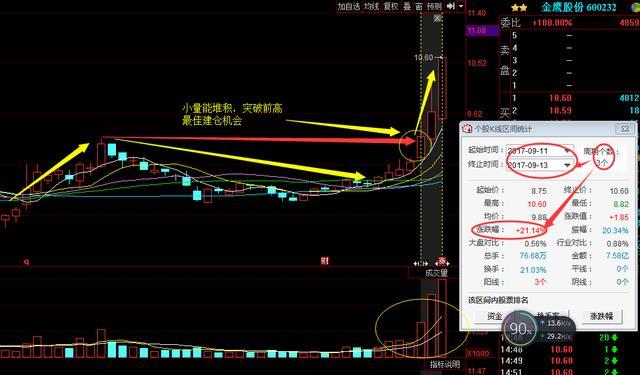Click the colorful browser icon top right
The height and width of the screenshot is (375, 640).
(635, 7)
